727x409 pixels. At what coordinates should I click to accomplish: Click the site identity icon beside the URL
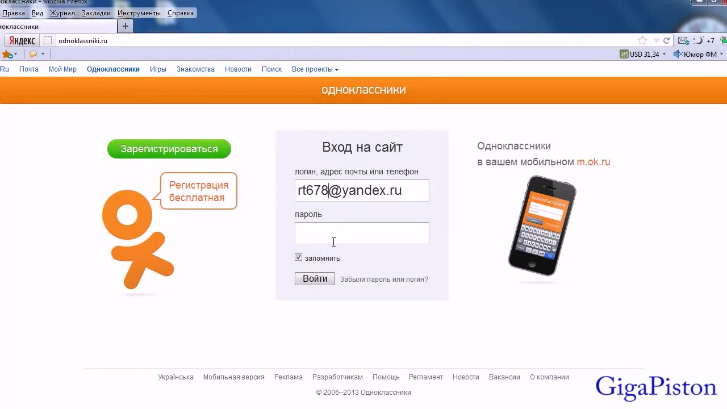(x=47, y=41)
